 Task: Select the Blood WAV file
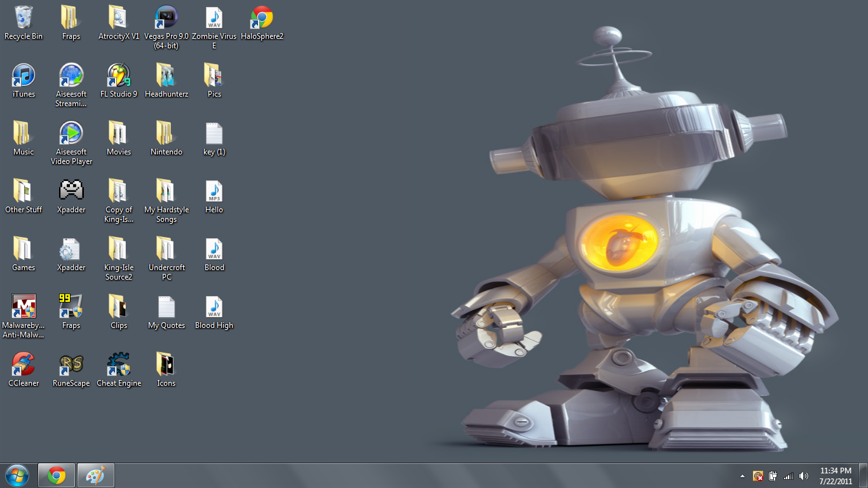pyautogui.click(x=214, y=254)
